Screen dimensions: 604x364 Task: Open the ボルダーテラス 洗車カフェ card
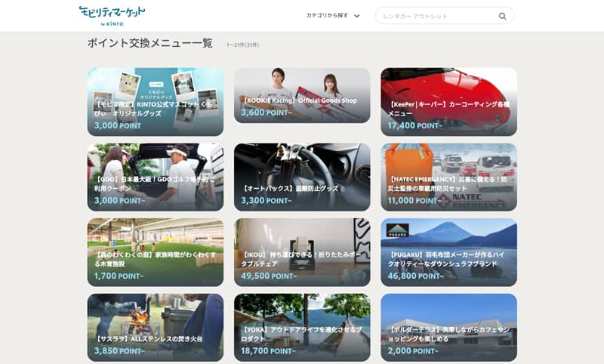[x=448, y=328]
